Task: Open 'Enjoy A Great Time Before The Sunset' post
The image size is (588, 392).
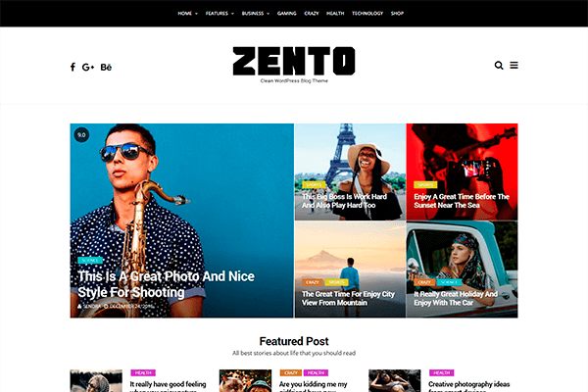Action: (x=462, y=201)
